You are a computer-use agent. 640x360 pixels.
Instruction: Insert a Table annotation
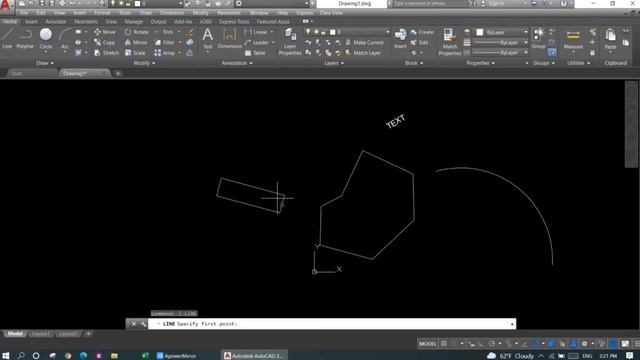click(x=255, y=53)
